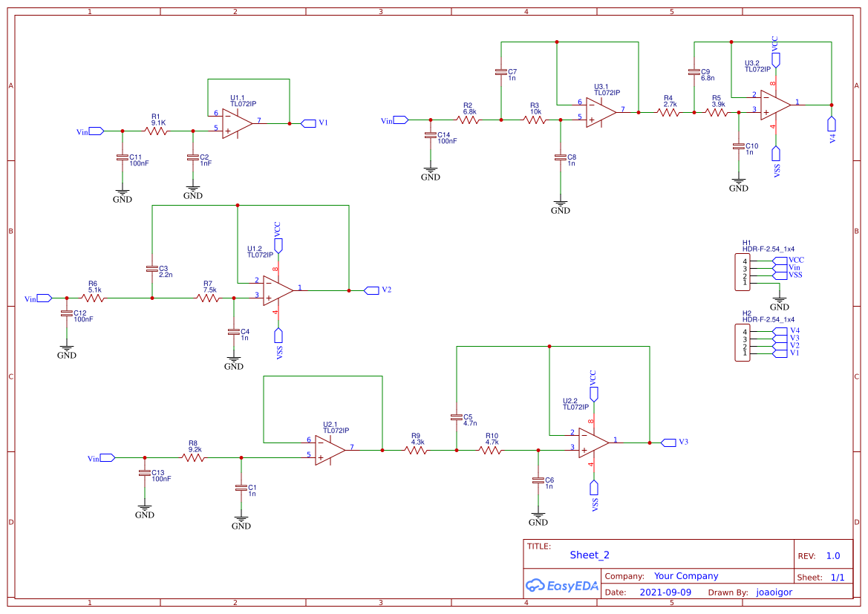Image resolution: width=868 pixels, height=614 pixels.
Task: Click resistor R9 zigzag symbol
Action: coord(416,450)
